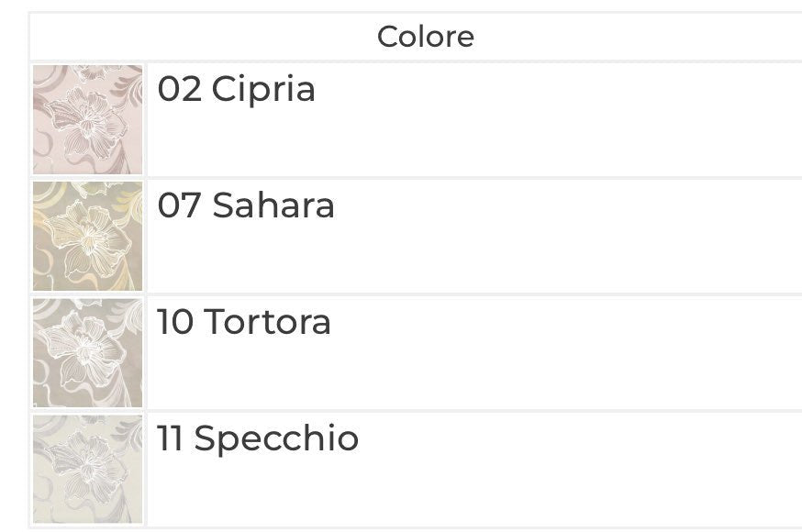Select the 07 Sahara fabric swatch thumbnail

(x=87, y=236)
